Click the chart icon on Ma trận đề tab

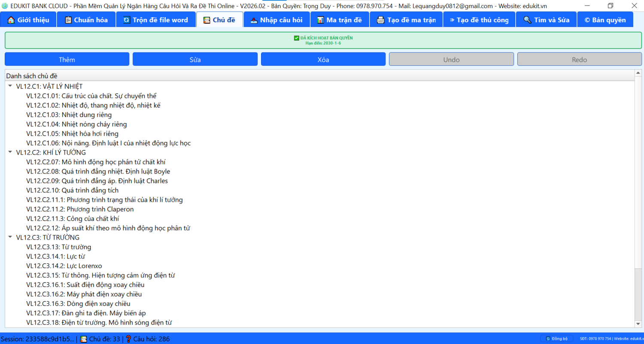(x=320, y=20)
